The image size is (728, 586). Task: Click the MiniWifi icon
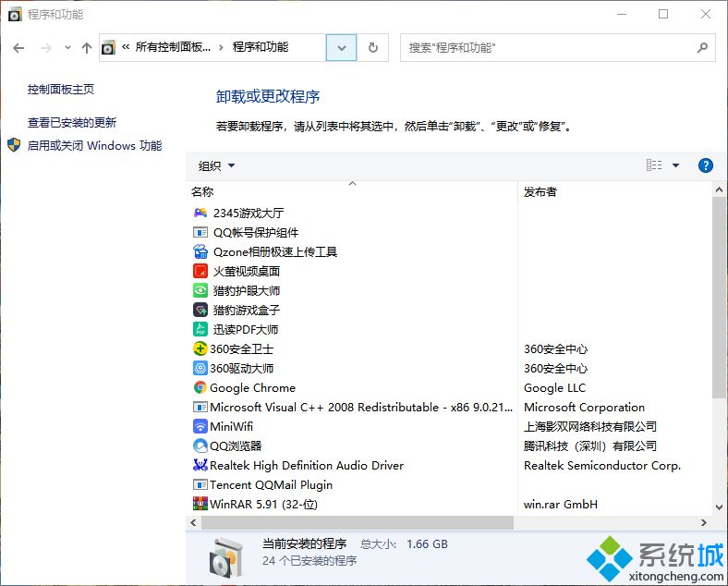click(200, 426)
